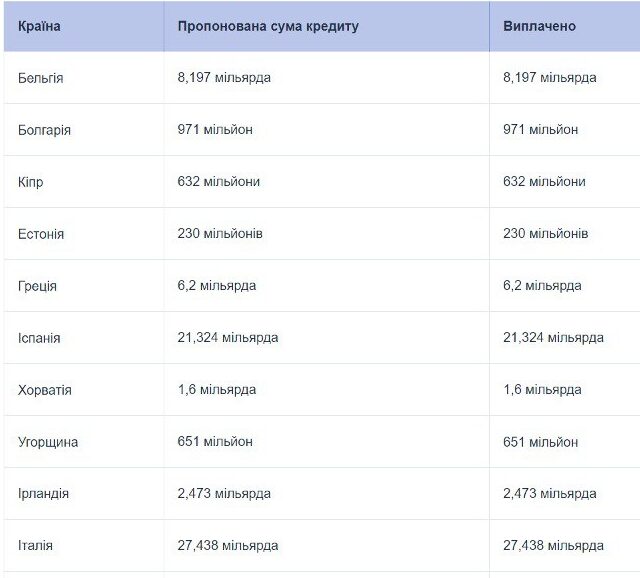The image size is (640, 578).
Task: Click Spain's proposed 21,324 мільярда value
Action: click(x=228, y=338)
